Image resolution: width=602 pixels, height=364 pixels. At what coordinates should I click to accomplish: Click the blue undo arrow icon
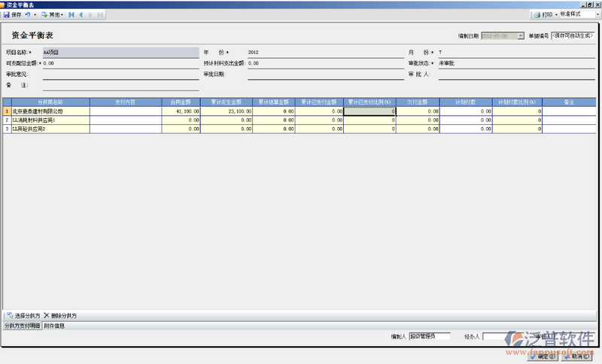coord(28,14)
